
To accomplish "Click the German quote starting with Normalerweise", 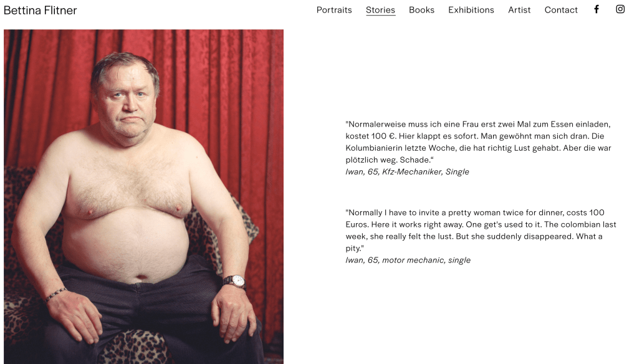I will [478, 141].
